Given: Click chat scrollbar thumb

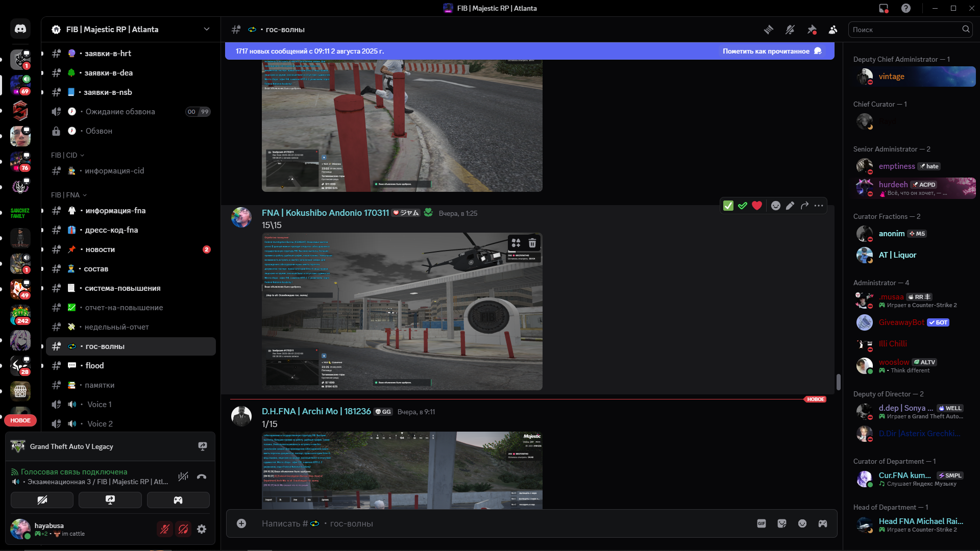Looking at the screenshot, I should [838, 382].
